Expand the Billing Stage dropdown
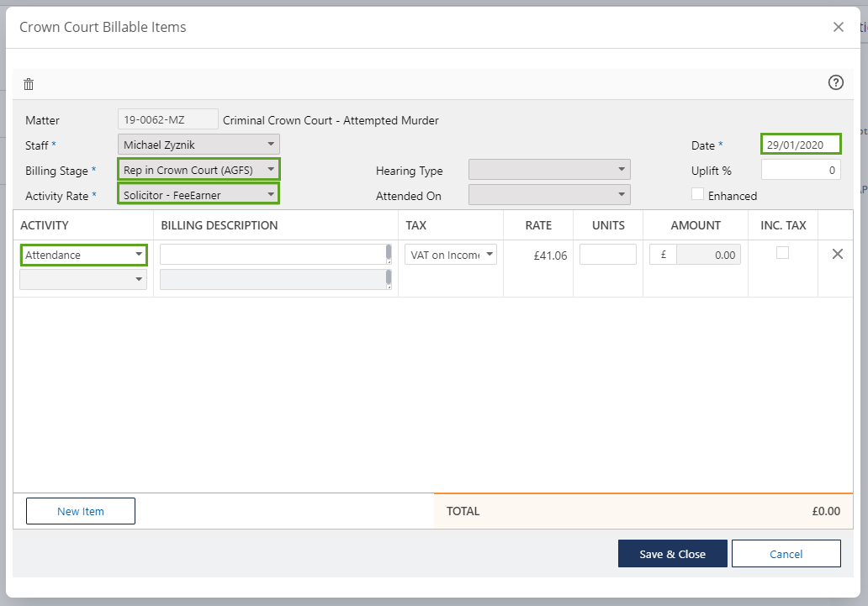The height and width of the screenshot is (606, 868). (198, 170)
